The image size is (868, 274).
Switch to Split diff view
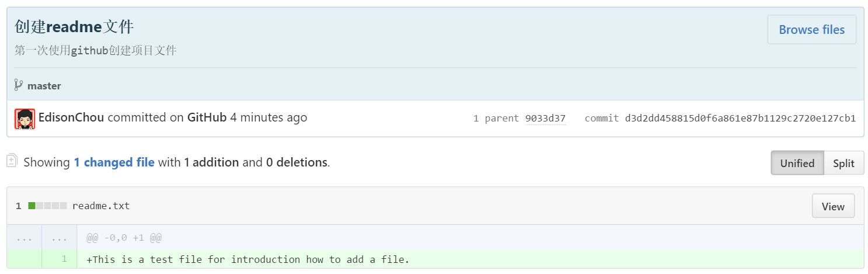tap(843, 163)
